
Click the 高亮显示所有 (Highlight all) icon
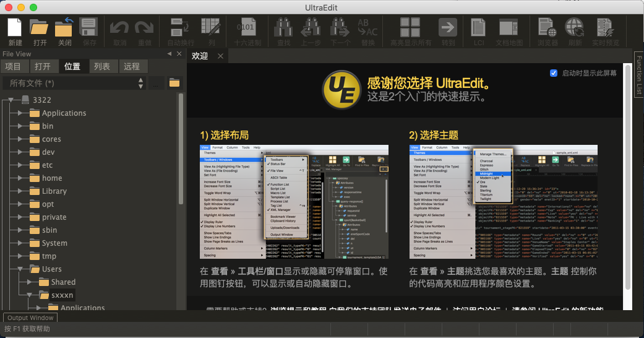pos(410,28)
